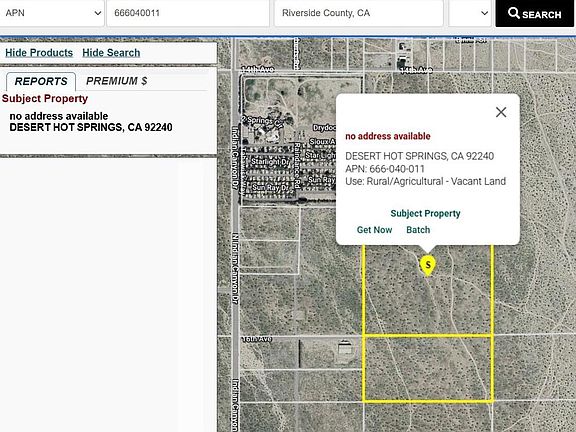
Task: Click the Subject Property sidebar heading
Action: tap(45, 98)
